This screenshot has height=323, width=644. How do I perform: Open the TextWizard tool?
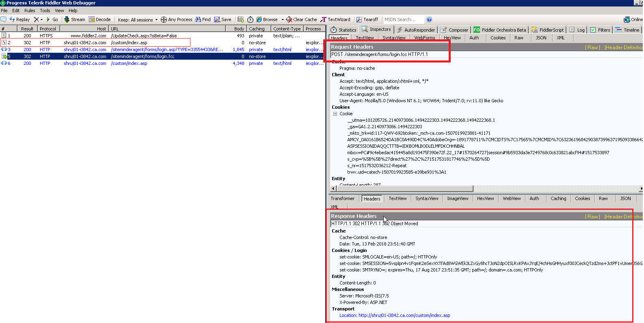[x=335, y=19]
